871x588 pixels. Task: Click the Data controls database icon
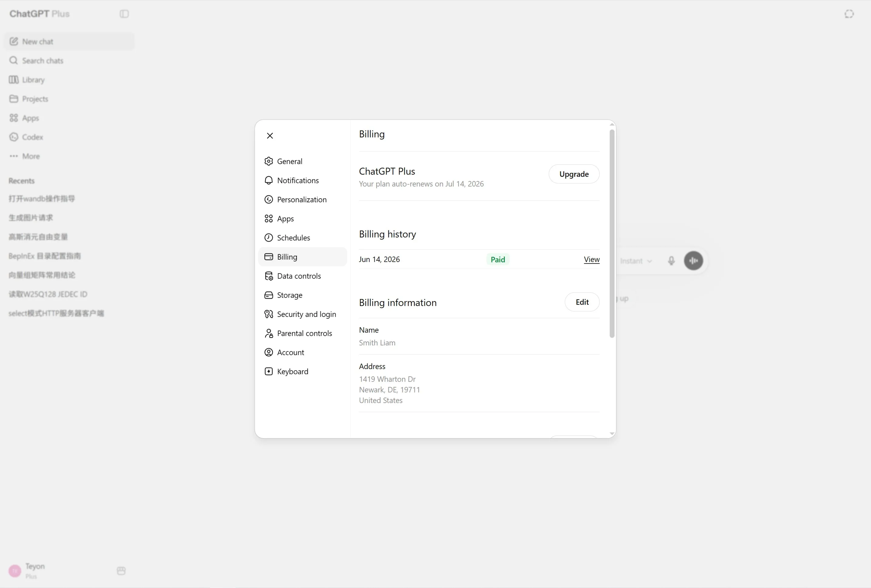[269, 276]
